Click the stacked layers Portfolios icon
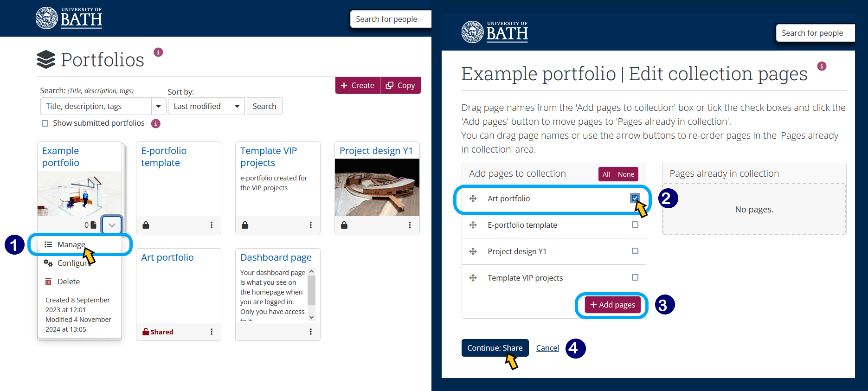This screenshot has width=868, height=391. point(46,59)
